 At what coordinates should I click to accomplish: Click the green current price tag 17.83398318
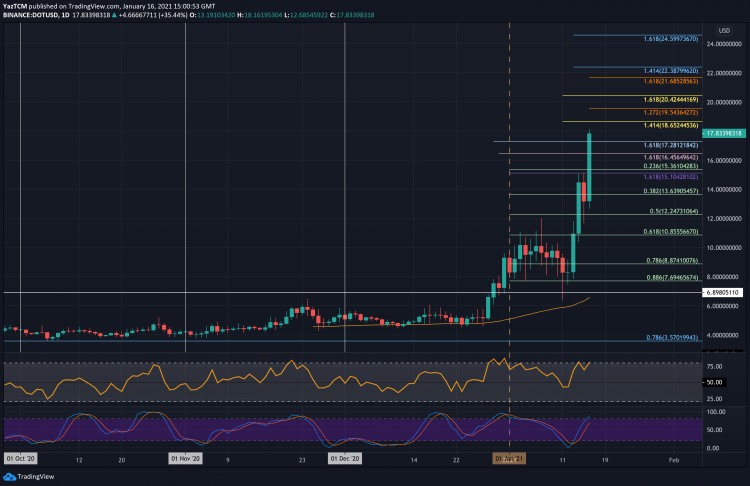725,132
